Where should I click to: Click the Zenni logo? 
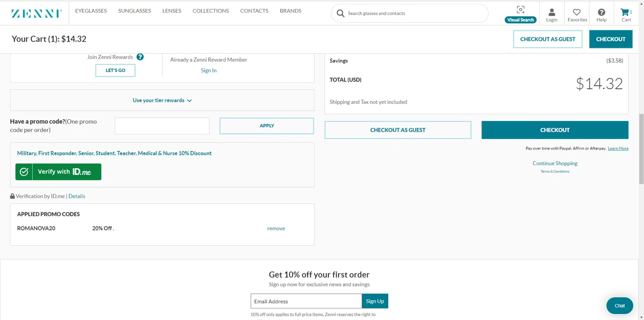point(36,13)
